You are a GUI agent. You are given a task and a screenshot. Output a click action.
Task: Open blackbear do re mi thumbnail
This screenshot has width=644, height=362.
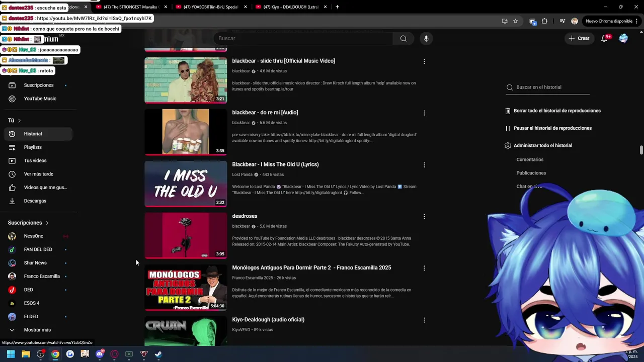point(186,132)
